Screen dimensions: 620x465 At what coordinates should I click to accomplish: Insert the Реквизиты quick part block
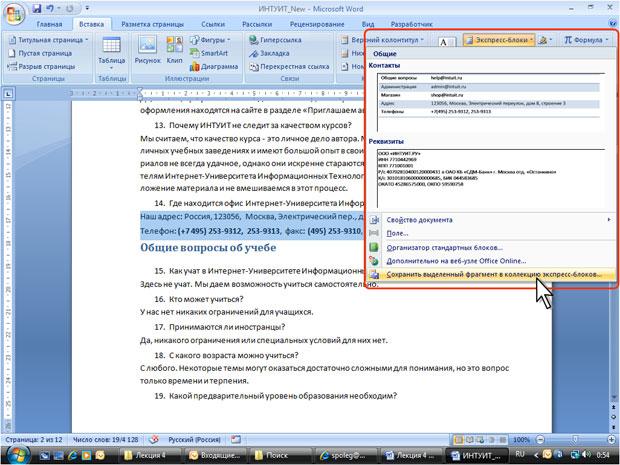tap(491, 179)
